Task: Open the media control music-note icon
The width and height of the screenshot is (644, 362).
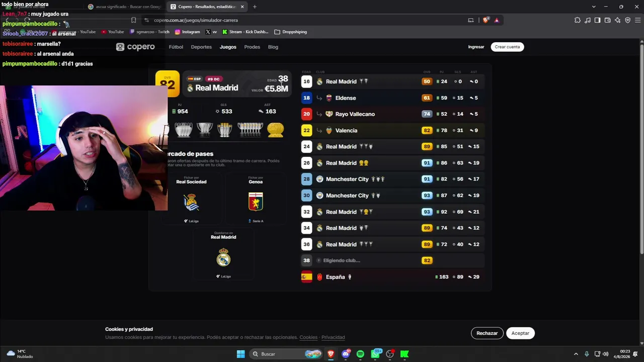Action: [x=588, y=20]
